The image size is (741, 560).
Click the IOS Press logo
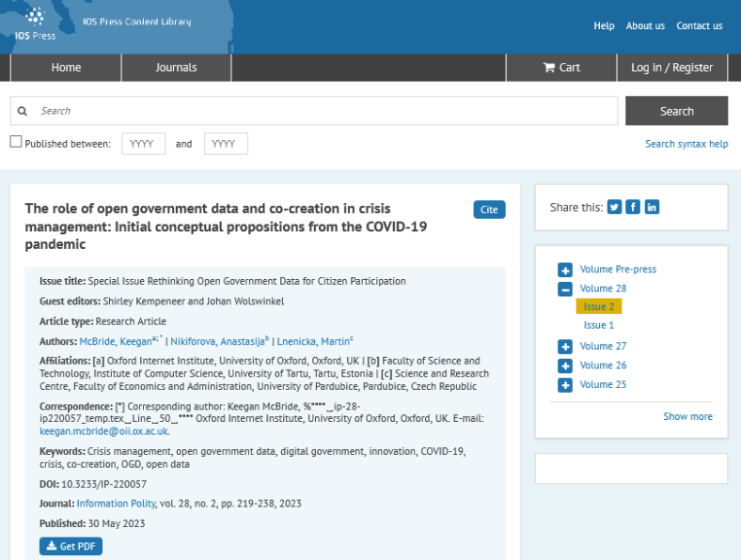(x=35, y=23)
